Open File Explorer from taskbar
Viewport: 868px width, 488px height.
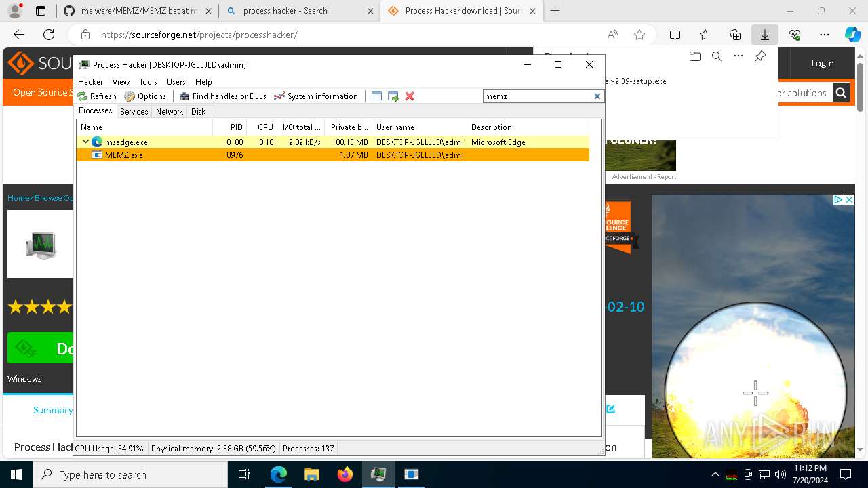(312, 474)
